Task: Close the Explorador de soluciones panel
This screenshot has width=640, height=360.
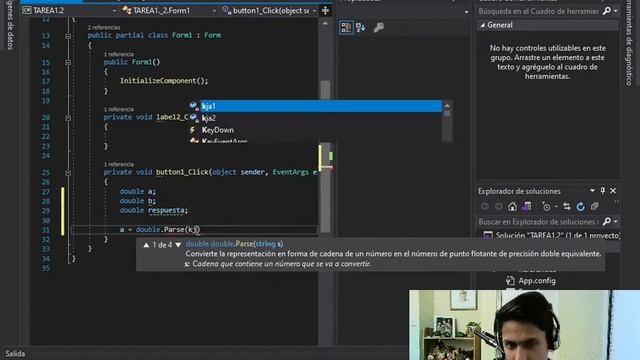Action: pyautogui.click(x=613, y=191)
